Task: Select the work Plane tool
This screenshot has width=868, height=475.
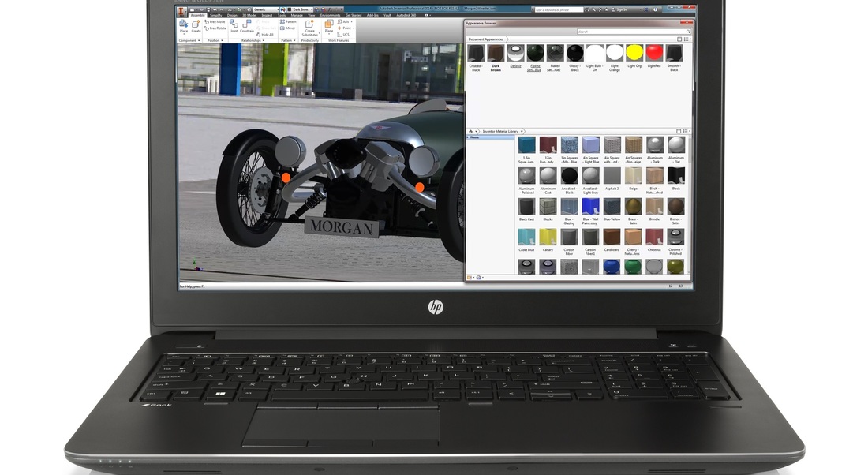Action: (329, 26)
